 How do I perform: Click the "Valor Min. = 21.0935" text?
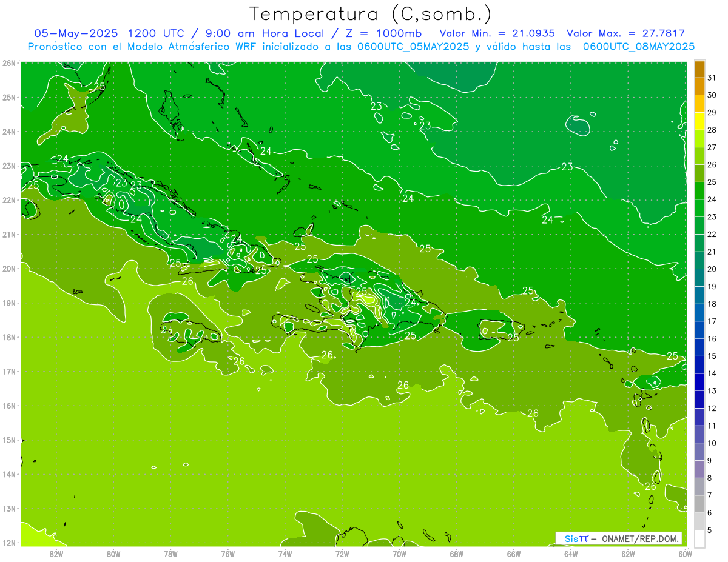coord(497,33)
